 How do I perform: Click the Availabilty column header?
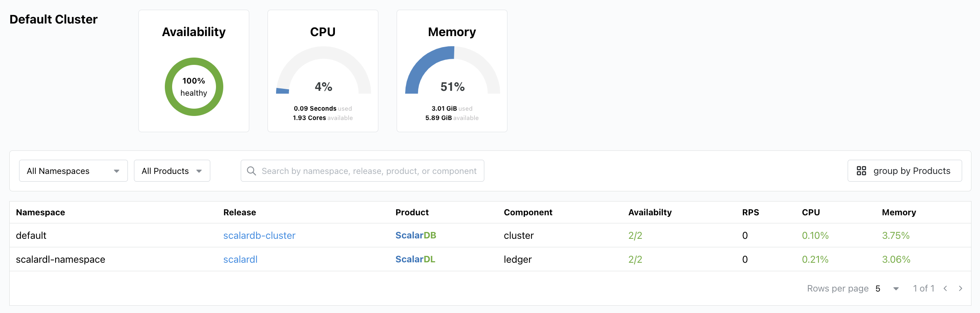click(x=650, y=212)
